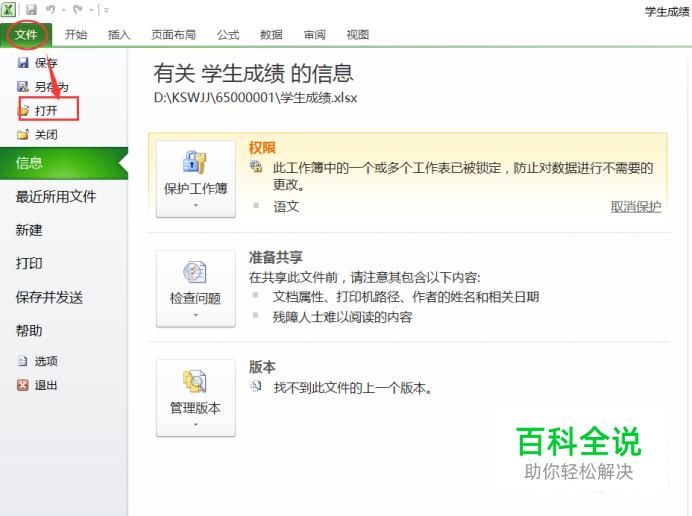This screenshot has width=692, height=516.
Task: Select 新建 in the sidebar
Action: click(29, 230)
